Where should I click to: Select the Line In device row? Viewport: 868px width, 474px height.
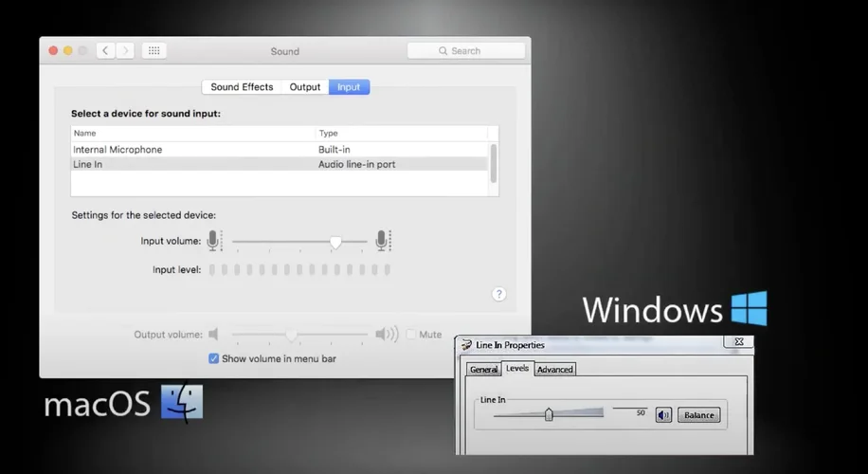click(280, 164)
